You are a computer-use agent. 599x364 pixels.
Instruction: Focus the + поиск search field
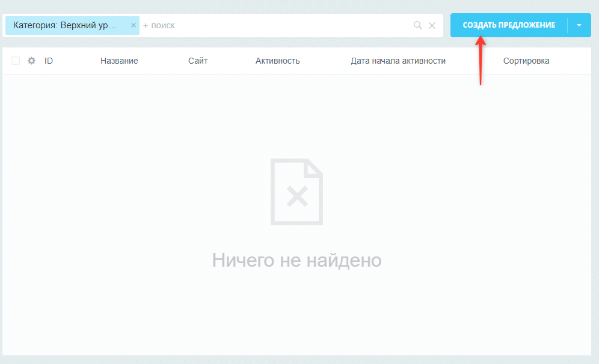point(275,26)
